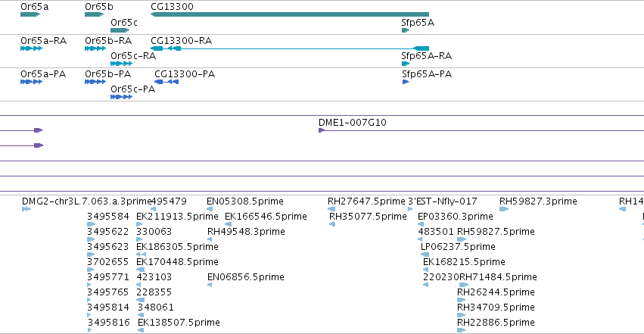This screenshot has height=334, width=644.
Task: Select the Or65b-RA transcript glyph
Action: point(95,48)
